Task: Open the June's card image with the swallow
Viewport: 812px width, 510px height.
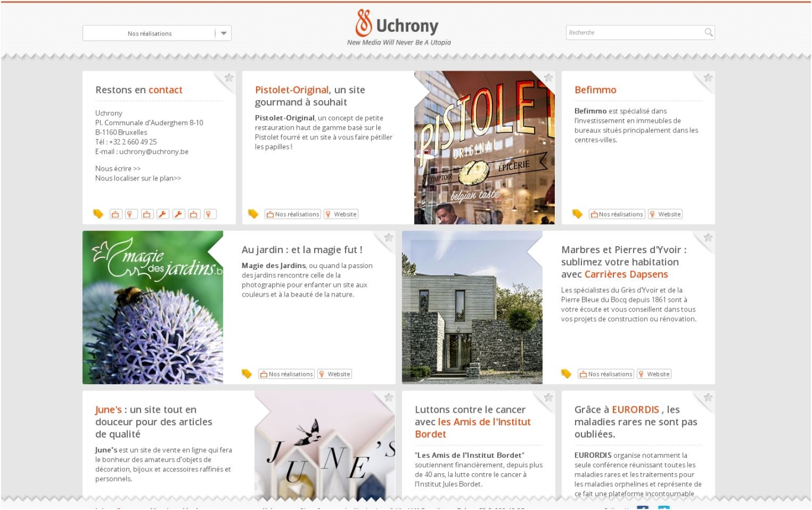Action: click(325, 445)
